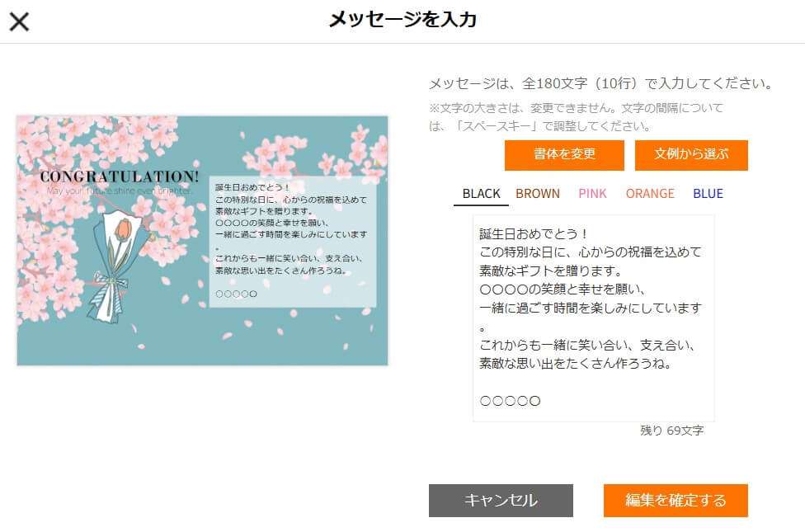Close the message input dialog with X
The image size is (805, 532).
[x=20, y=21]
